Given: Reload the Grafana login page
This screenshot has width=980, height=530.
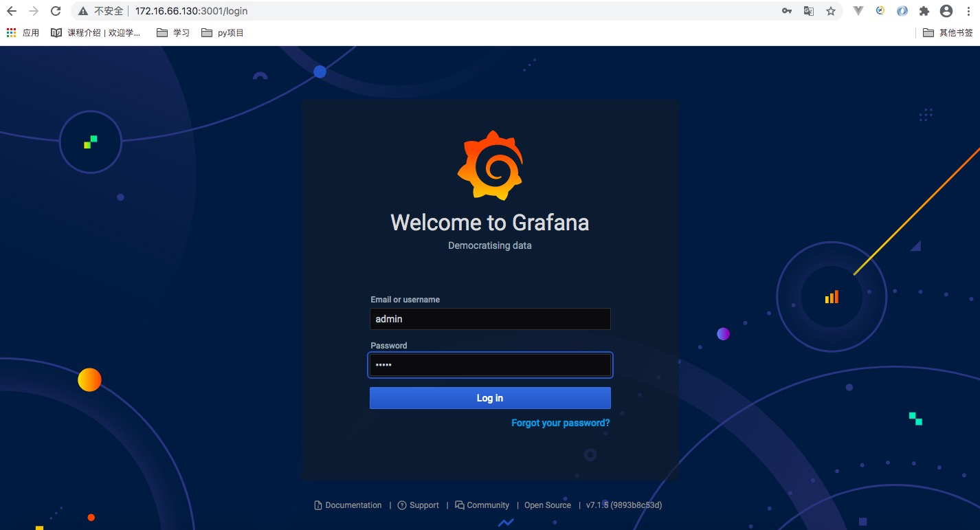Looking at the screenshot, I should click(x=56, y=11).
